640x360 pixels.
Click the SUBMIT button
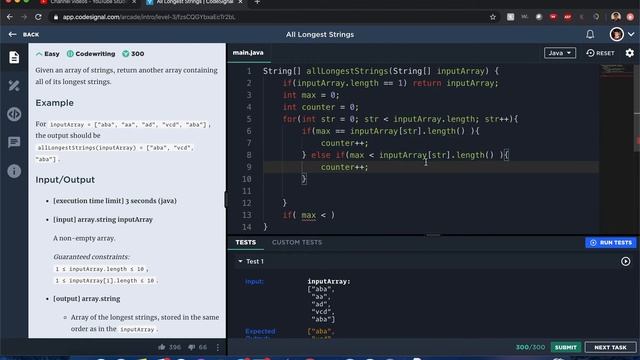tap(565, 347)
